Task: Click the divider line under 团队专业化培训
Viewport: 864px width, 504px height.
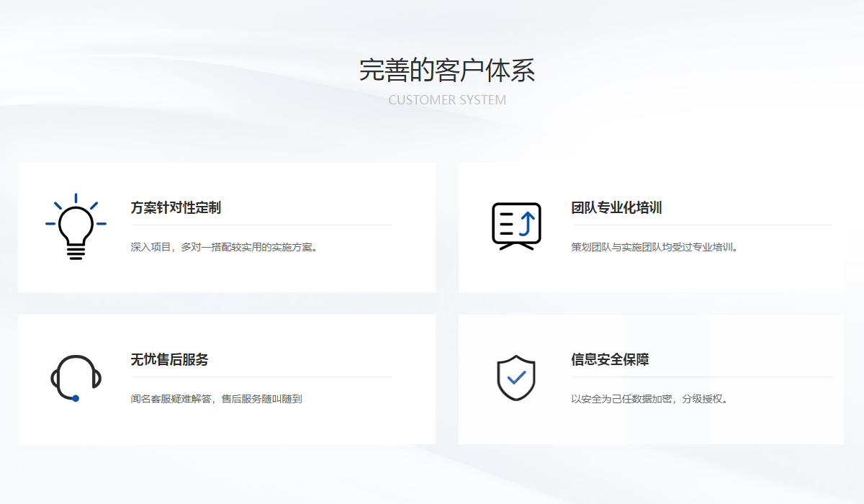Action: coord(702,225)
